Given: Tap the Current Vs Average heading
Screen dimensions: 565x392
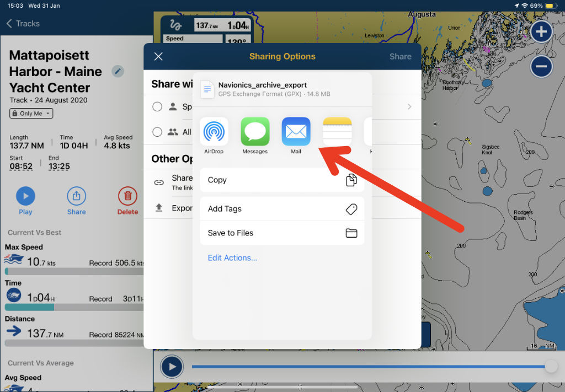Looking at the screenshot, I should pos(41,363).
